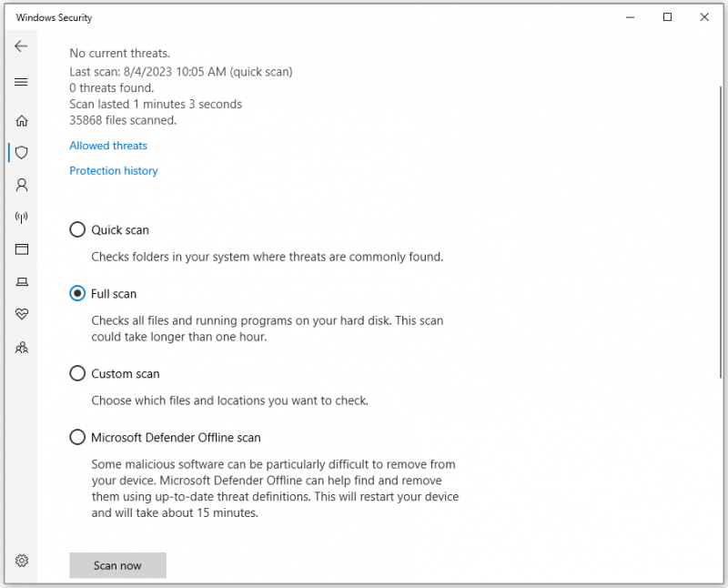This screenshot has width=728, height=588.
Task: Select the Full scan radio button
Action: point(77,293)
